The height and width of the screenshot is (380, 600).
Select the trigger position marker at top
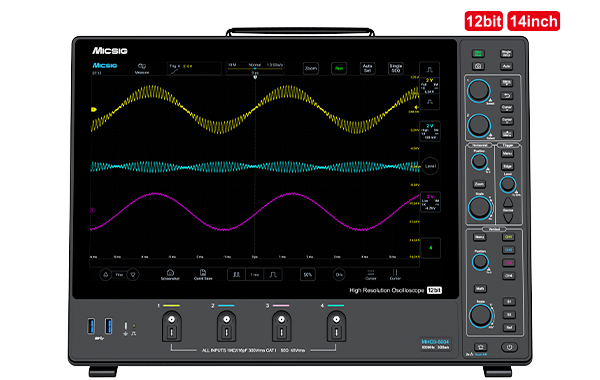(x=255, y=77)
